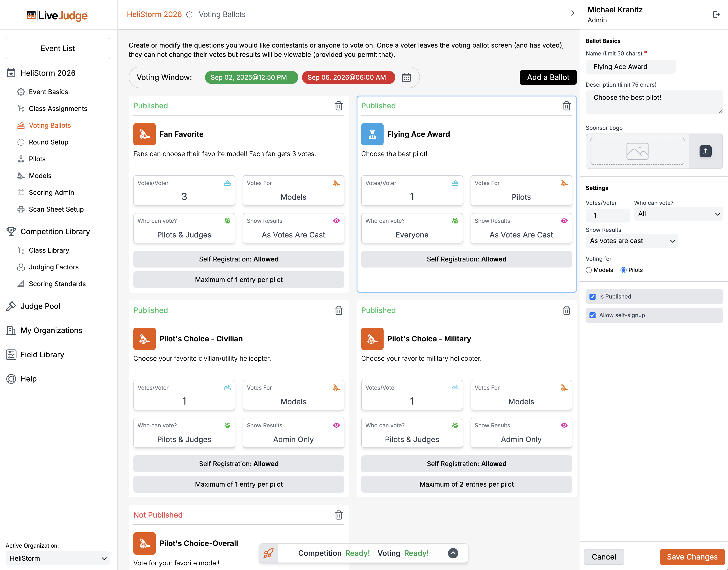Uncheck the Is Published checkbox
The width and height of the screenshot is (728, 570).
click(593, 296)
